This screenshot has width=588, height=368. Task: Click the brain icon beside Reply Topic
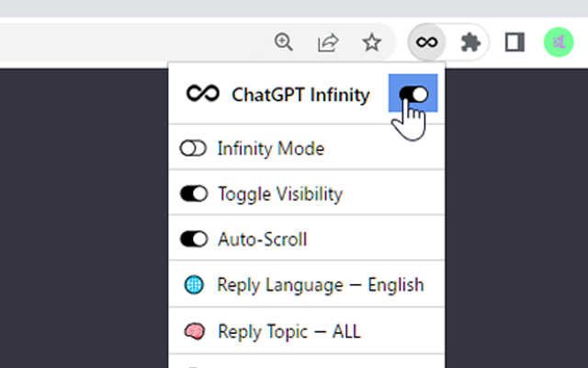194,331
